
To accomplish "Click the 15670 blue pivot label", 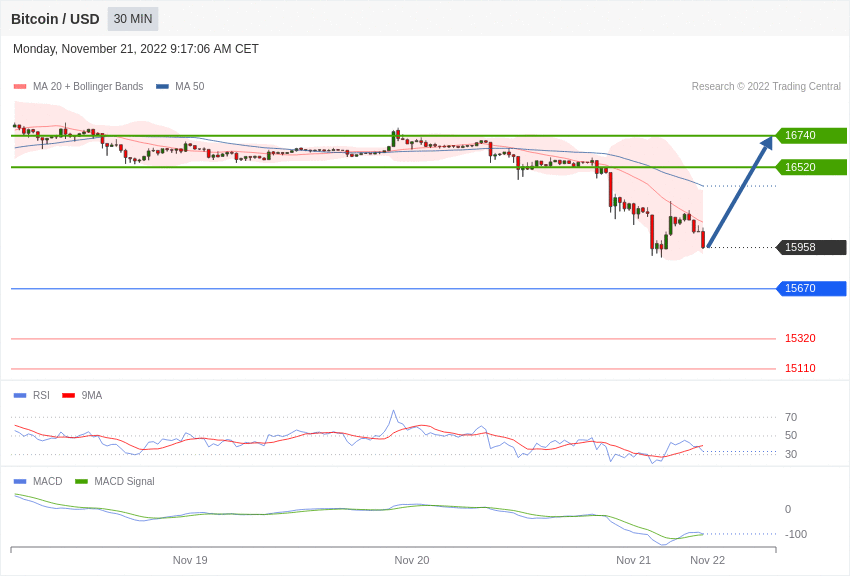I will point(811,288).
